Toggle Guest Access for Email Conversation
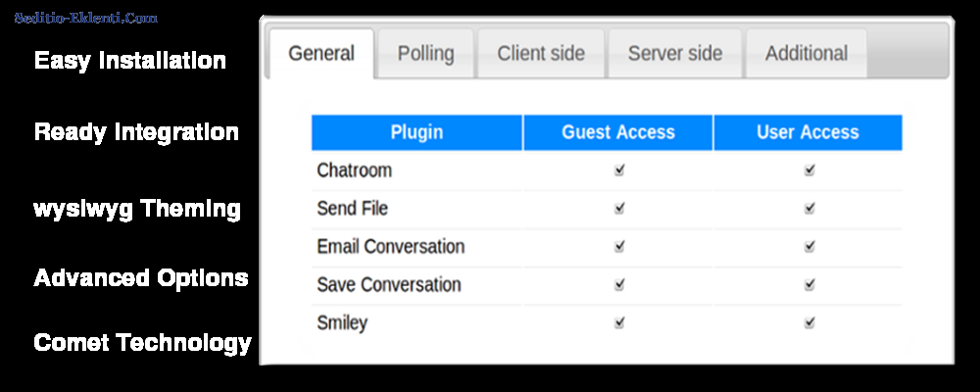The height and width of the screenshot is (392, 980). click(618, 246)
